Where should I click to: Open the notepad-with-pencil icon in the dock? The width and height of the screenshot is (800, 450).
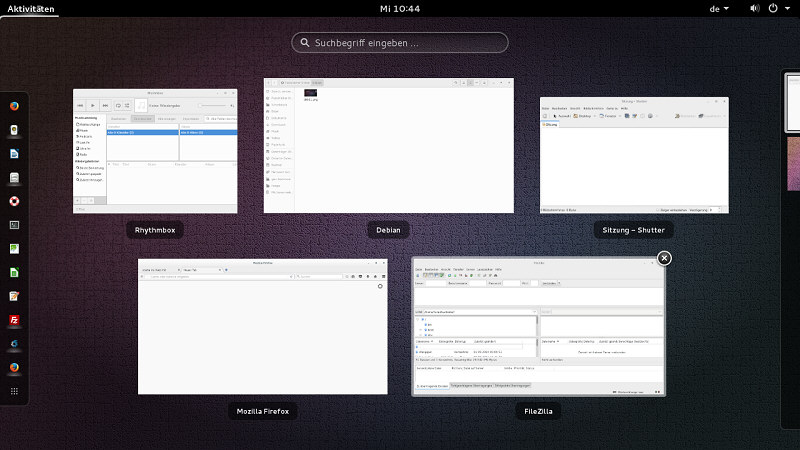coord(14,296)
